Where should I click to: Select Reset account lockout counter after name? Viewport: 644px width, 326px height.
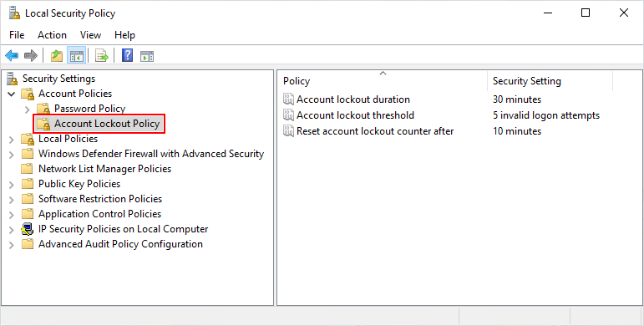coord(375,131)
